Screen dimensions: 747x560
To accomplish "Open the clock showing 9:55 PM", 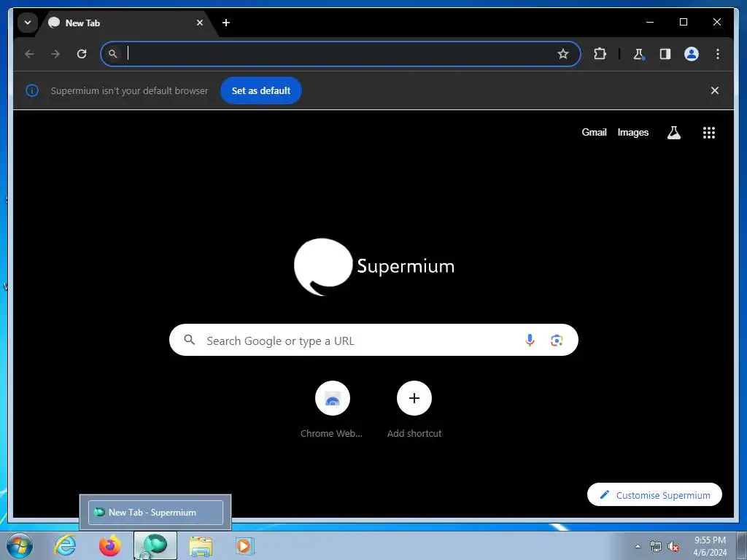I will (x=710, y=546).
